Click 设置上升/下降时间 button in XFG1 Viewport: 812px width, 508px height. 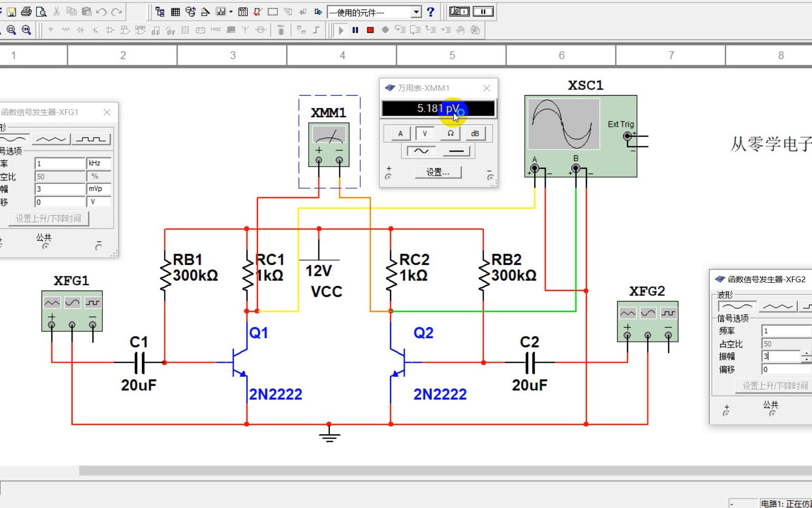point(49,218)
